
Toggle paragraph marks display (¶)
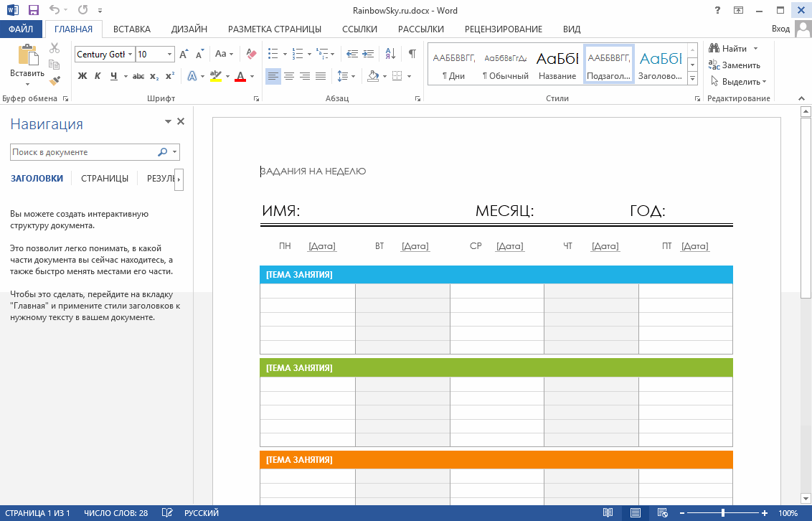[412, 54]
